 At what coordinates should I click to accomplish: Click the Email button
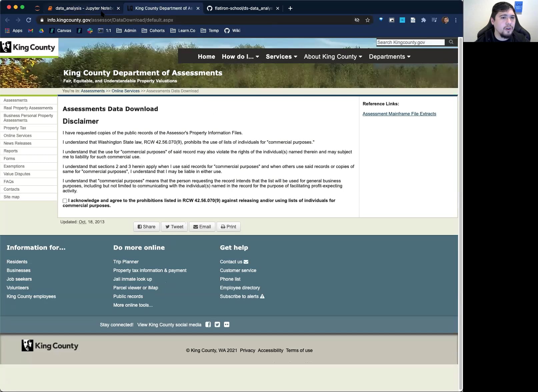(202, 227)
